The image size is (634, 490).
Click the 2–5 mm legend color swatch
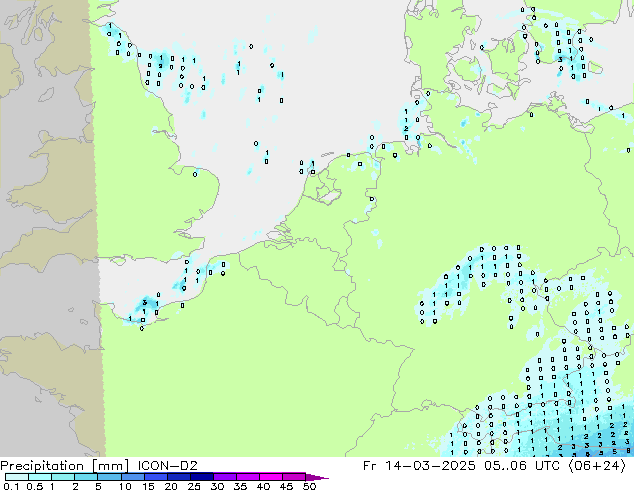(x=87, y=477)
